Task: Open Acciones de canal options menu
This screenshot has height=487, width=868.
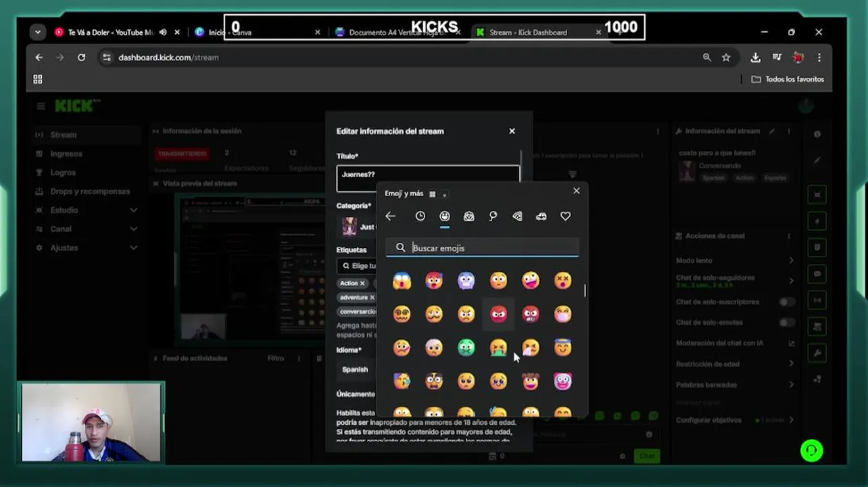Action: 789,236
